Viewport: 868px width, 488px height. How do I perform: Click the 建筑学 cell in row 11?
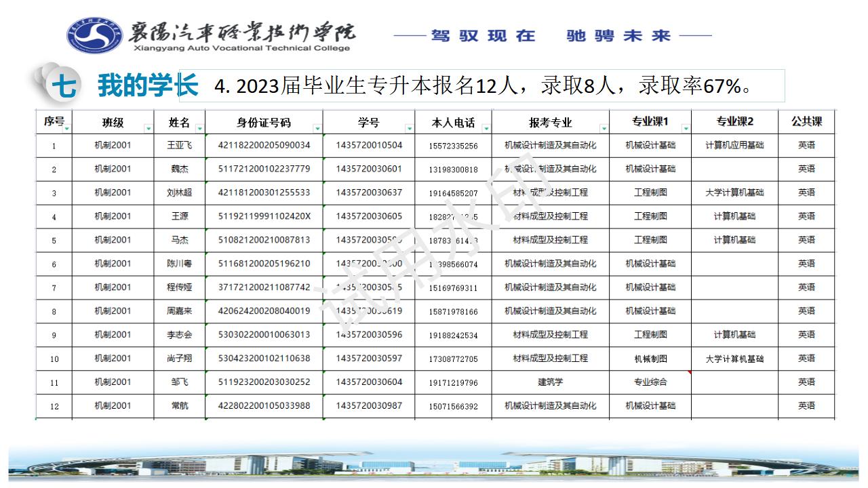click(x=550, y=382)
